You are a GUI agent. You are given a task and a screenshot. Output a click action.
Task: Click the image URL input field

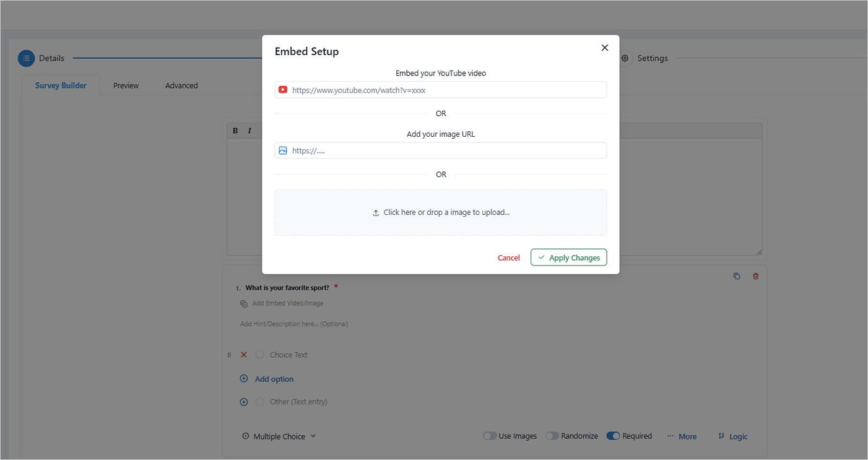coord(441,150)
